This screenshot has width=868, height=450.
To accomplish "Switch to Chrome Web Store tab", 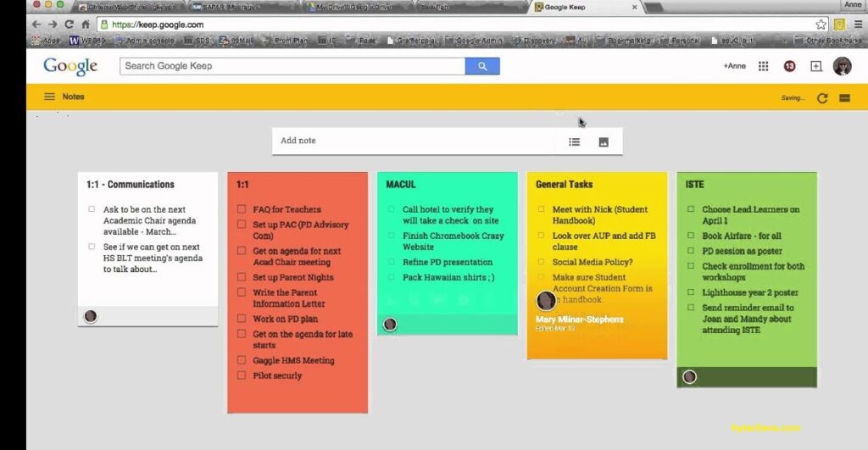I will coord(129,7).
